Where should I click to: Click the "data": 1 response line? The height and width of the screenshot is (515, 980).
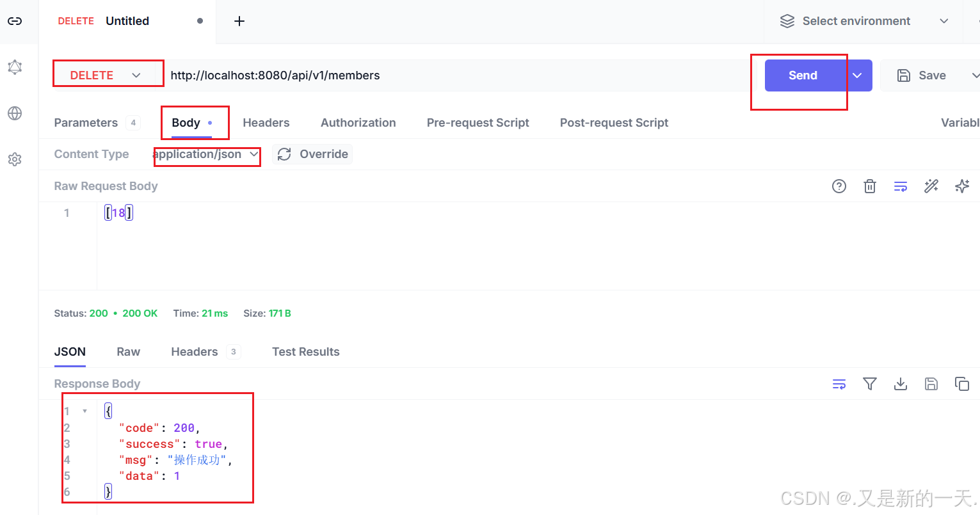click(149, 476)
